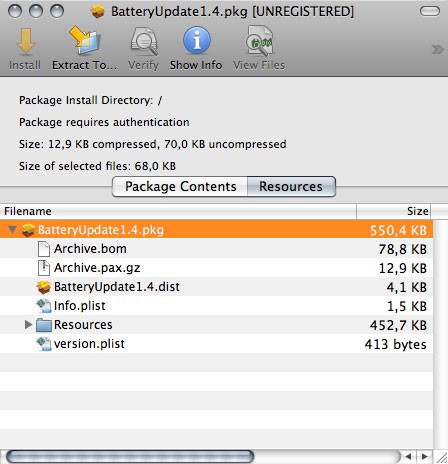Click the Verify package icon

coord(144,41)
